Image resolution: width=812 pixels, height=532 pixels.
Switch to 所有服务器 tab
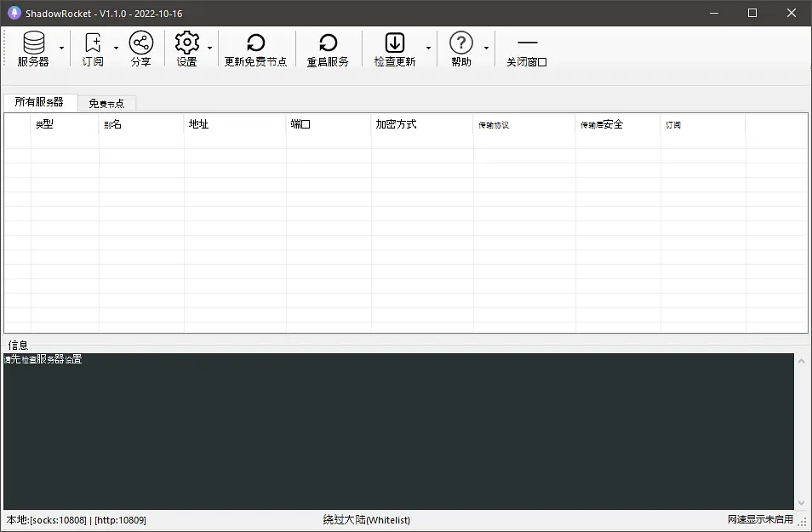click(39, 102)
